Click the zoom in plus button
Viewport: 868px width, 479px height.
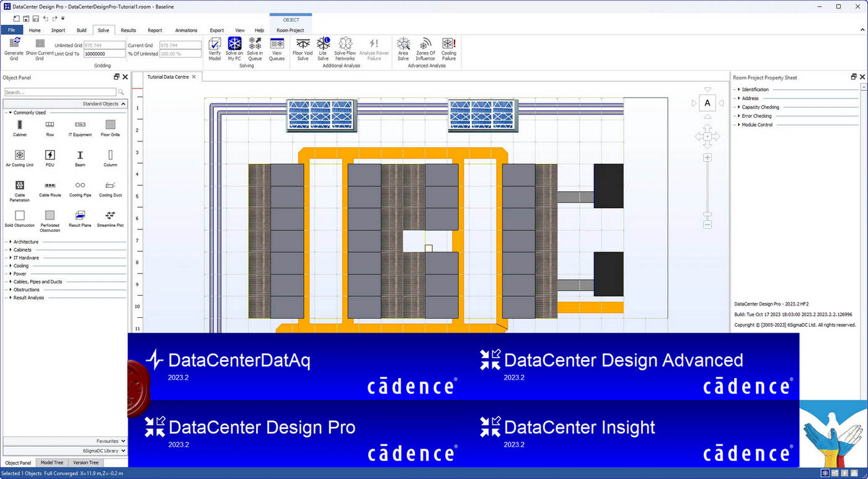[707, 157]
